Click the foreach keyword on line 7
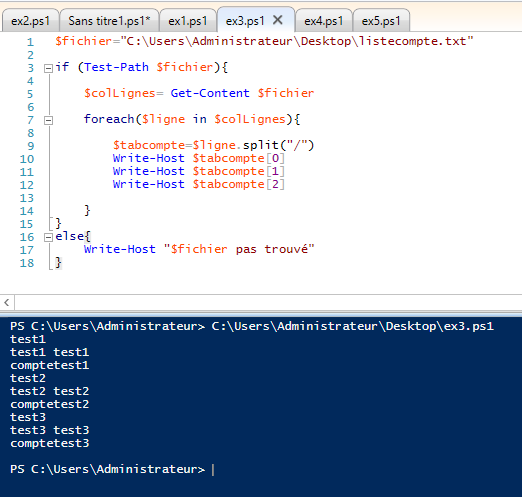This screenshot has width=522, height=497. pyautogui.click(x=109, y=119)
